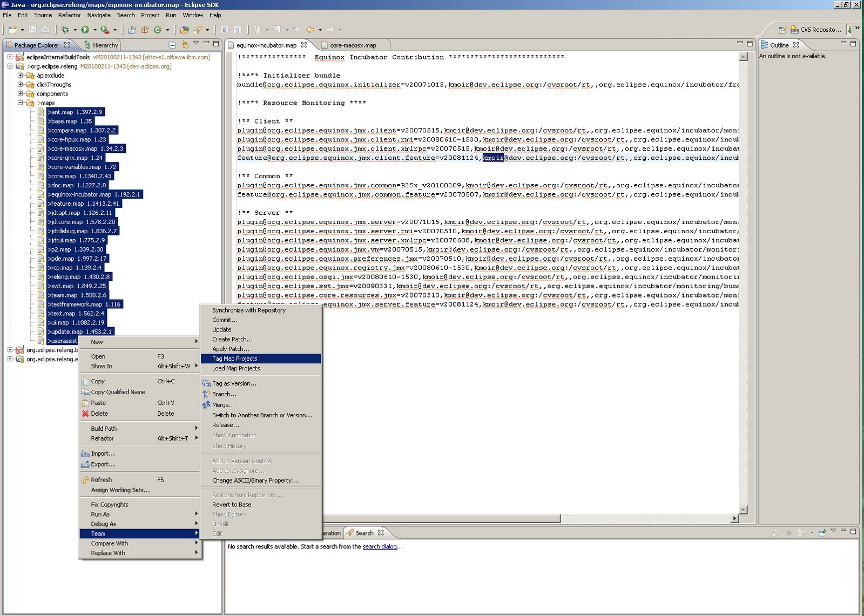This screenshot has width=864, height=616.
Task: Open the Run button dropdown arrow
Action: 94,30
